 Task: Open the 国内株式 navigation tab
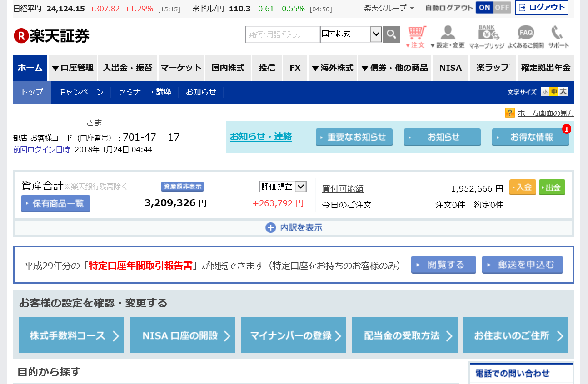(x=228, y=68)
